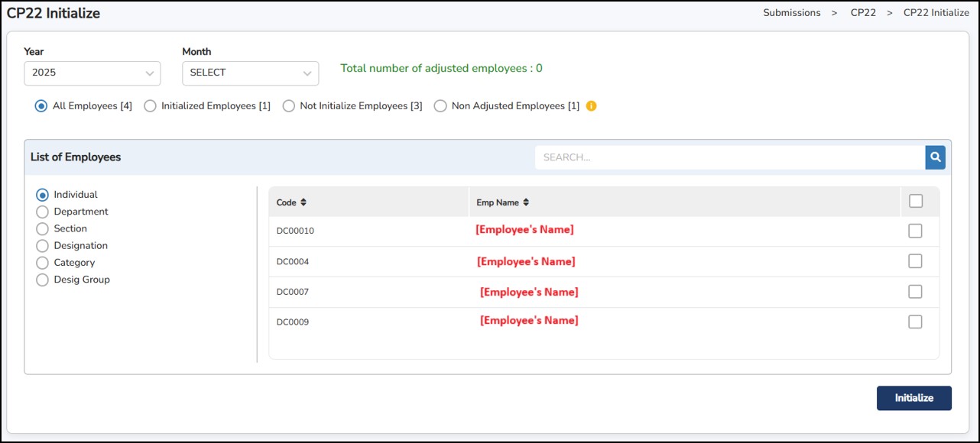Choose Non Adjusted Employees filter
Viewport: 980px width, 443px height.
440,106
